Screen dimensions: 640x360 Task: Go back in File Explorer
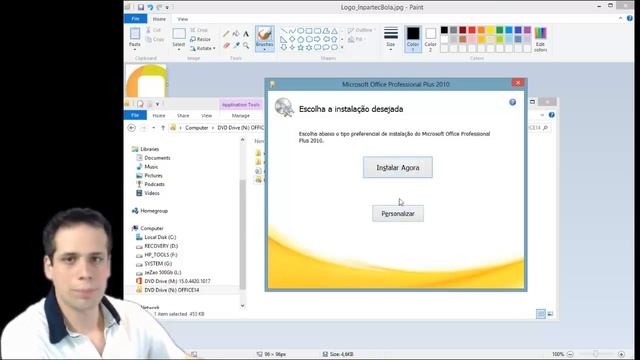(x=131, y=128)
